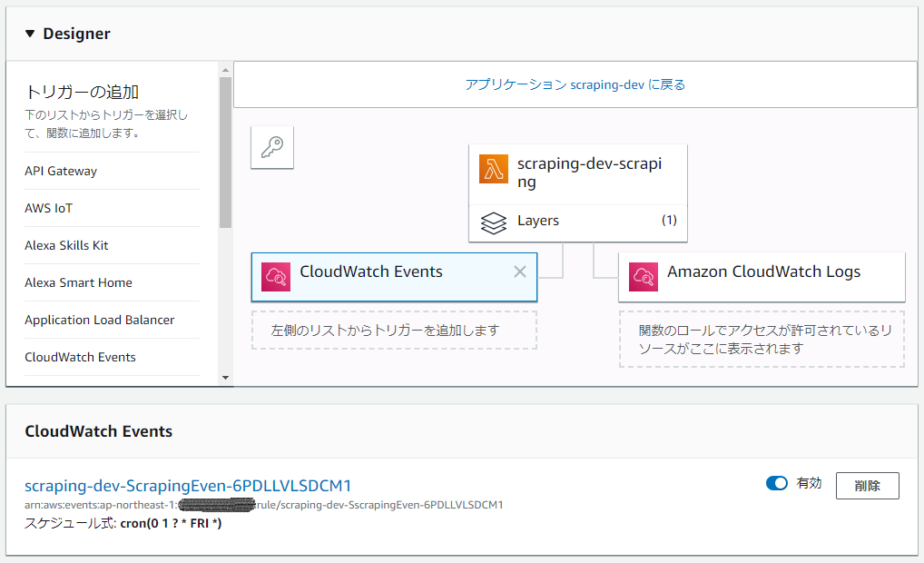The height and width of the screenshot is (563, 924).
Task: Collapse the Designer section triangle
Action: pyautogui.click(x=30, y=34)
